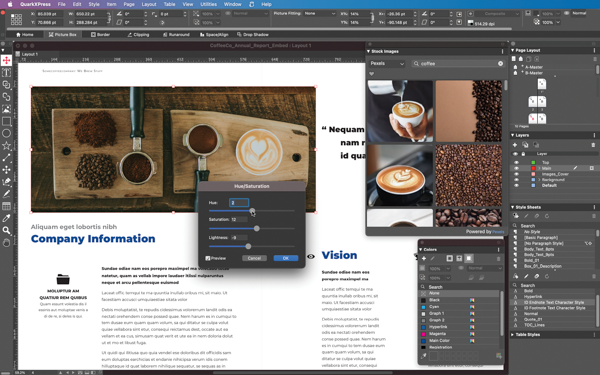
Task: Collapse the Style Sheets panel
Action: click(x=513, y=207)
